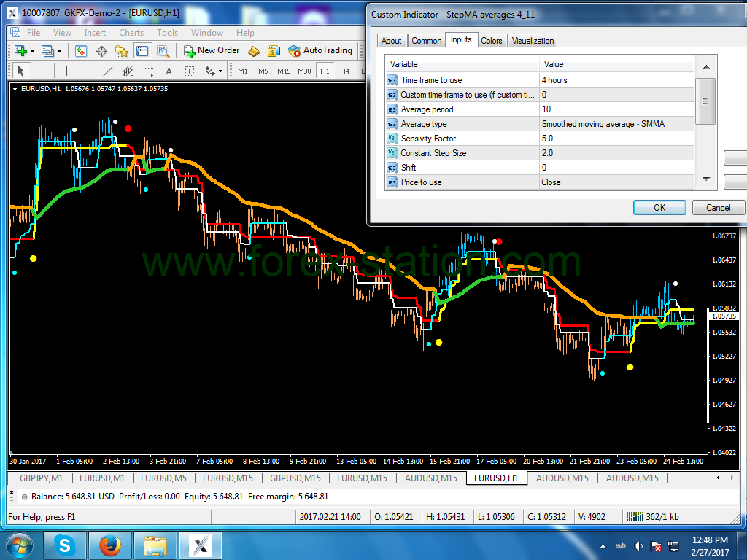Switch chart to H4 timeframe
The height and width of the screenshot is (560, 747).
344,71
